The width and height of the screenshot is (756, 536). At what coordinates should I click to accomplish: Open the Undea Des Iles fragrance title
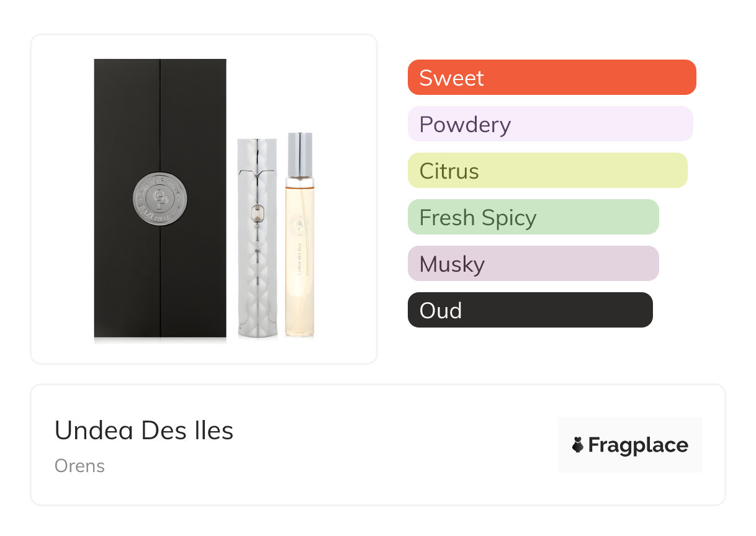[x=144, y=430]
